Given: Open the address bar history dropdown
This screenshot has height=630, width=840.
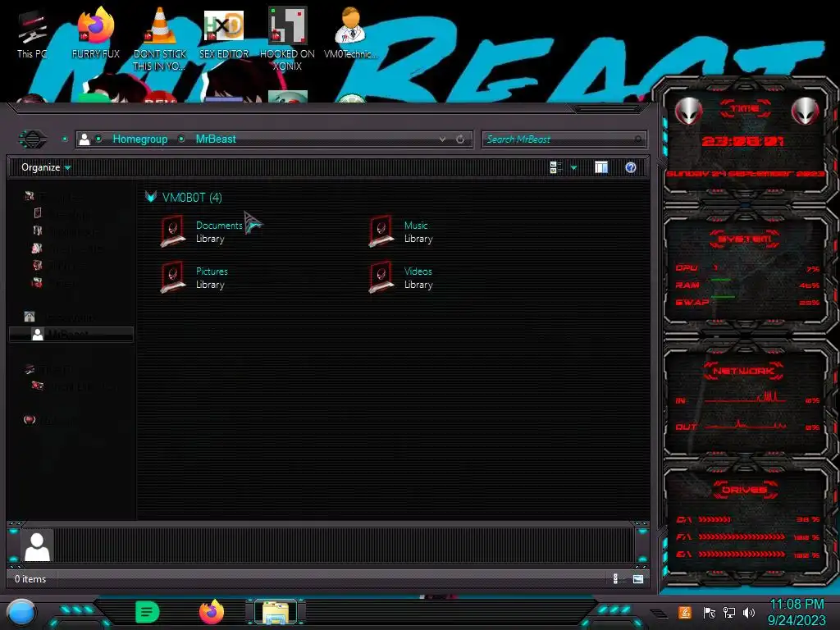Looking at the screenshot, I should 442,139.
